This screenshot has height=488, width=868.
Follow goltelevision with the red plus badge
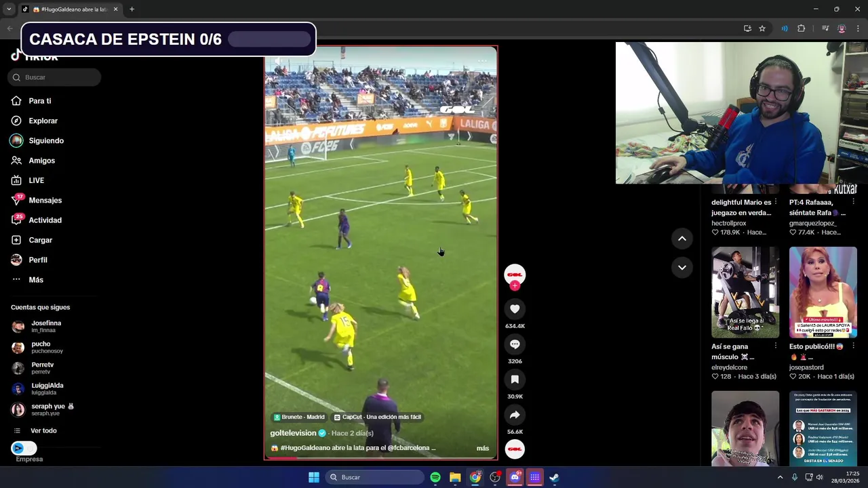pos(515,286)
